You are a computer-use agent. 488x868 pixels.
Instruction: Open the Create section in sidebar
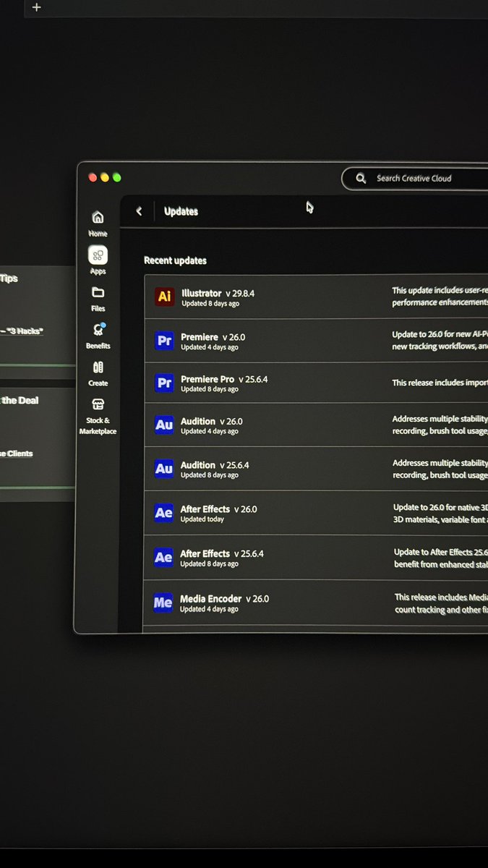[x=98, y=373]
